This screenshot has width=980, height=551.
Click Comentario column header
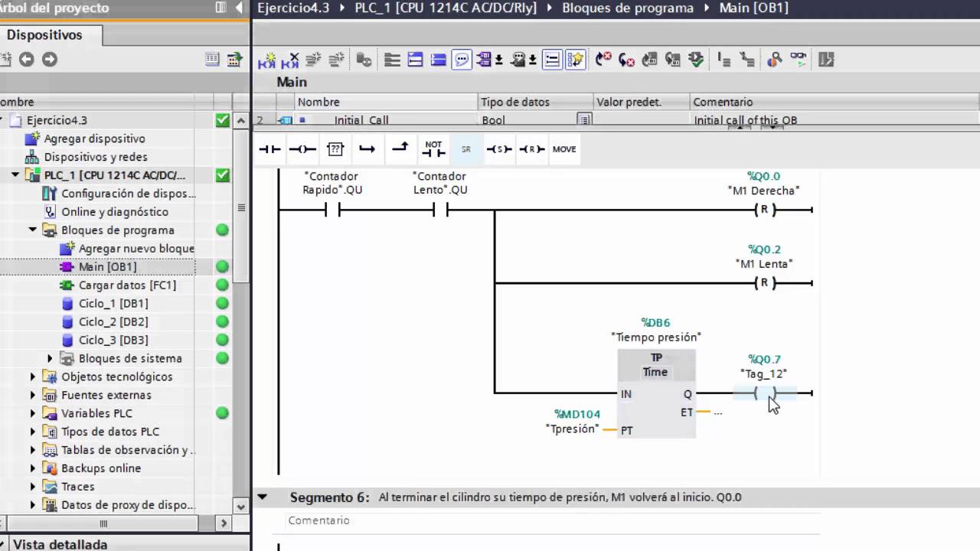[x=835, y=102]
